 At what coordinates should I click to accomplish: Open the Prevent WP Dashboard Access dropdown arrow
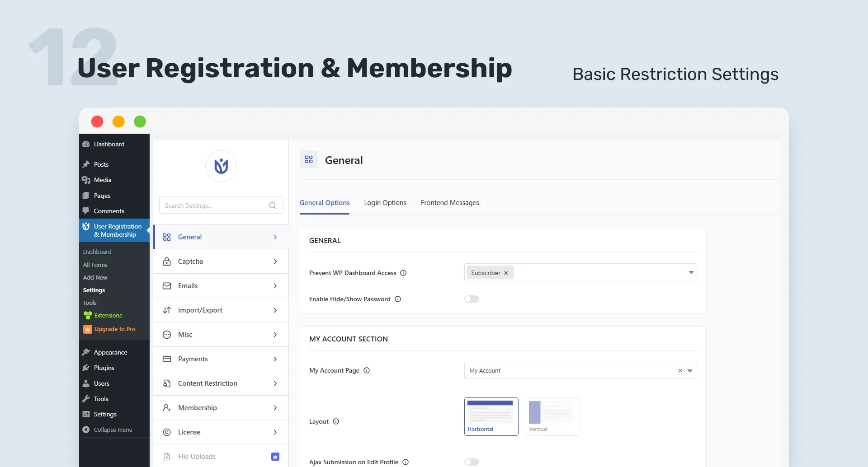click(691, 272)
